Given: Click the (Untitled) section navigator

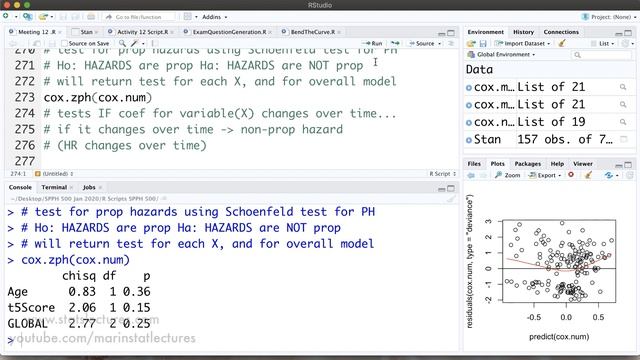Looking at the screenshot, I should point(54,173).
